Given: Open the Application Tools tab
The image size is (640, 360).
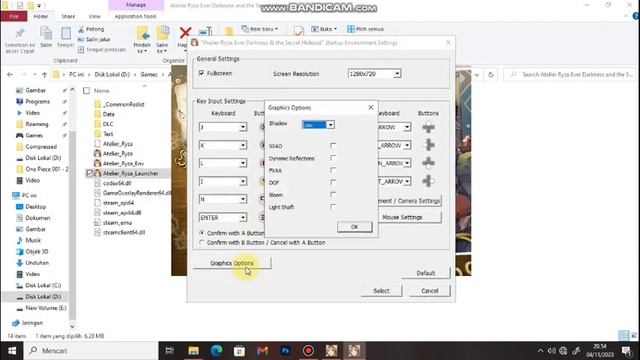Looking at the screenshot, I should [x=136, y=16].
